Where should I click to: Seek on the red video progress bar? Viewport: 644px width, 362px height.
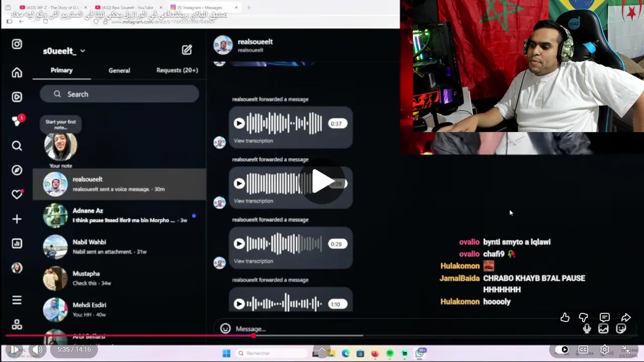coord(322,335)
